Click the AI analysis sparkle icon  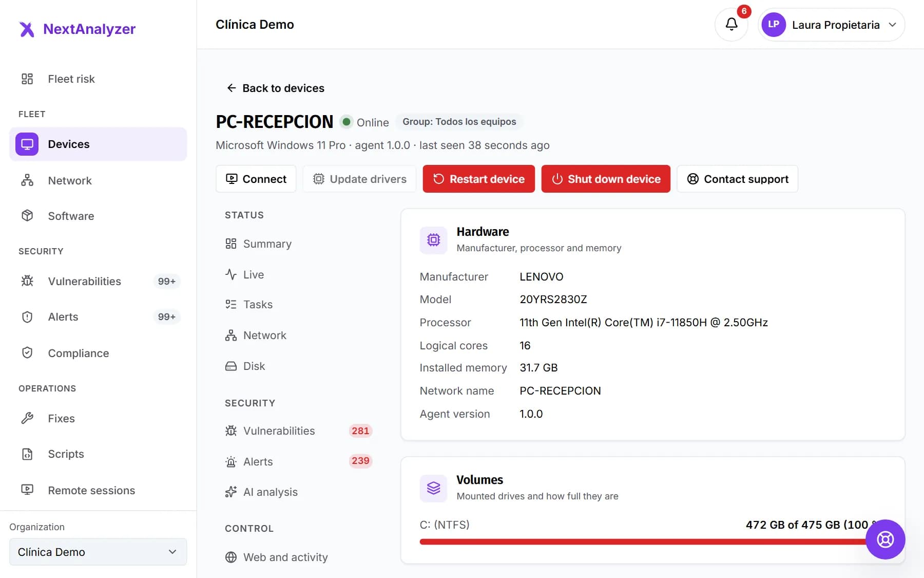[231, 492]
